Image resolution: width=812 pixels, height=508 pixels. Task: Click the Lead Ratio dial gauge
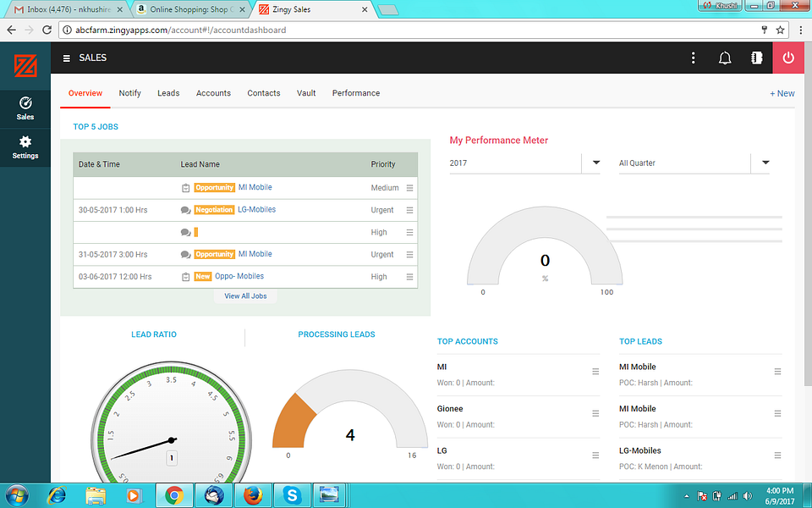[172, 422]
